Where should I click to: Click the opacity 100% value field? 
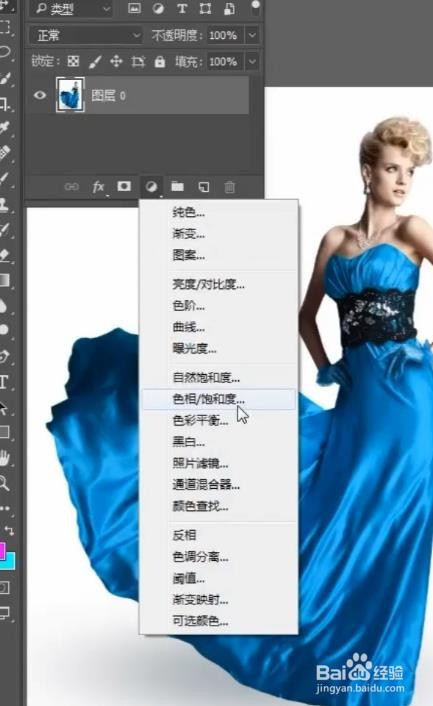click(226, 35)
